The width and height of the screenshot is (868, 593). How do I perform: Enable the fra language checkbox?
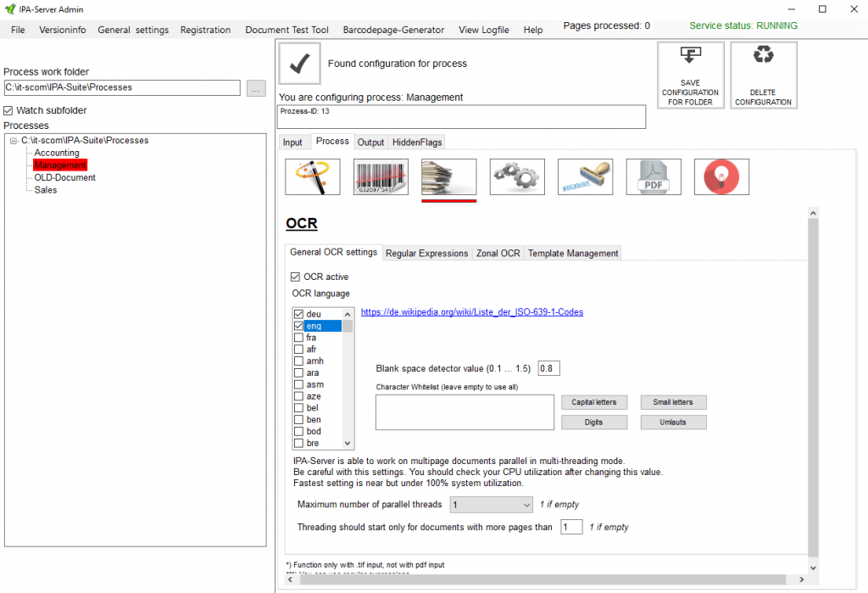pos(298,338)
